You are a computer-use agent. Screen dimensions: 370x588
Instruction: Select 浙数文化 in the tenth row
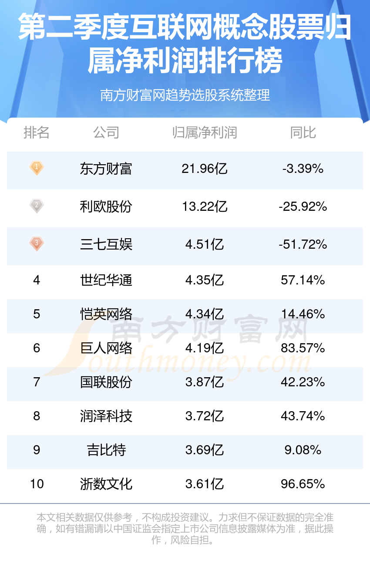pos(106,483)
